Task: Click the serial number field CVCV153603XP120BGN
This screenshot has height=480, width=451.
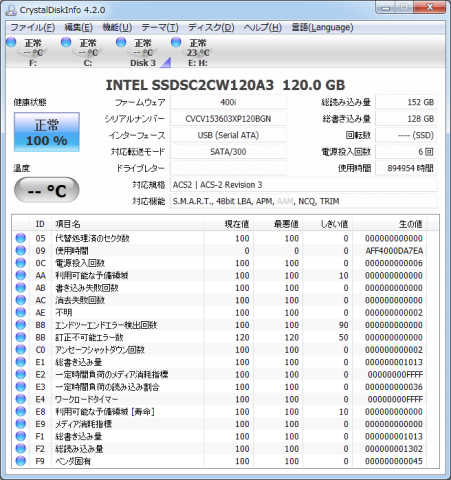Action: [x=228, y=119]
